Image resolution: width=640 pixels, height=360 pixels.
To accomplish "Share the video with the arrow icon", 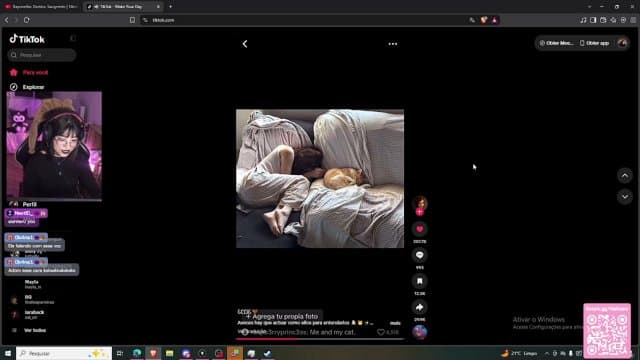I will pos(420,307).
